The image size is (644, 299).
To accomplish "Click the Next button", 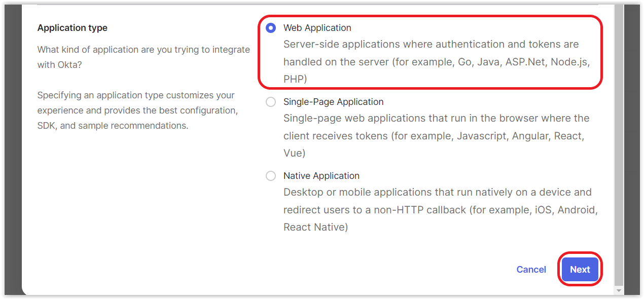I will tap(580, 270).
